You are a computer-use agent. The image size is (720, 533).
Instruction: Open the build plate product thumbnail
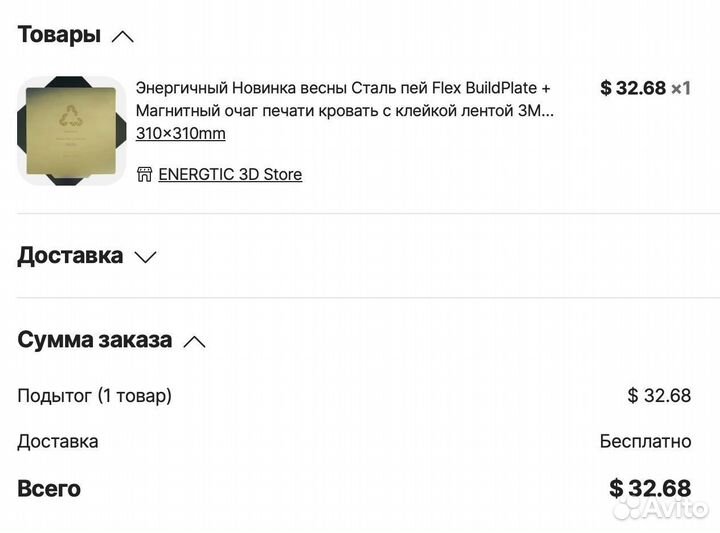point(71,131)
